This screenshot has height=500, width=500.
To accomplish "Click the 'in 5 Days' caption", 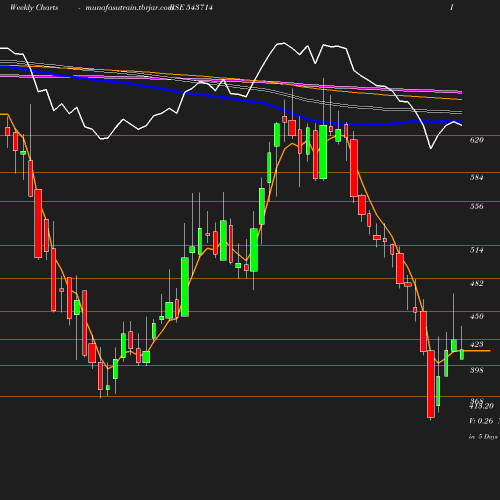I will point(483,436).
